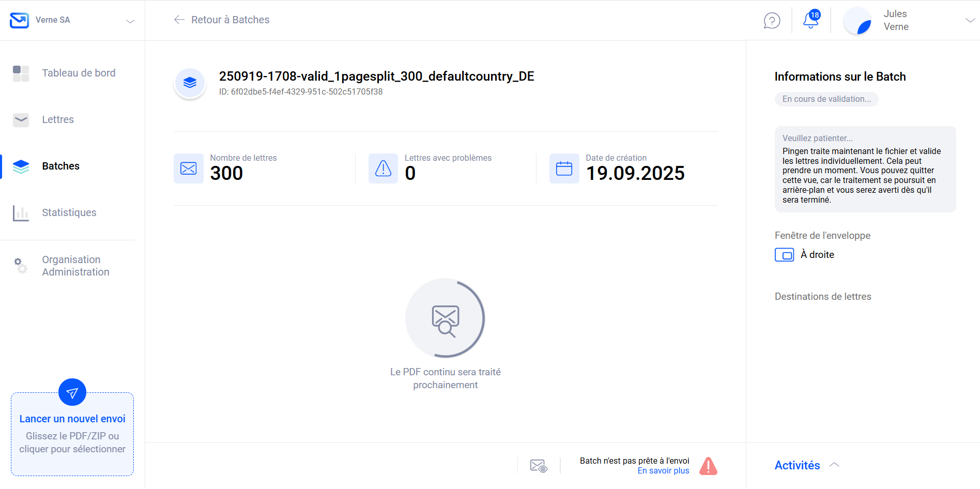980x489 pixels.
Task: Go back via Retour à Batches
Action: tap(222, 20)
